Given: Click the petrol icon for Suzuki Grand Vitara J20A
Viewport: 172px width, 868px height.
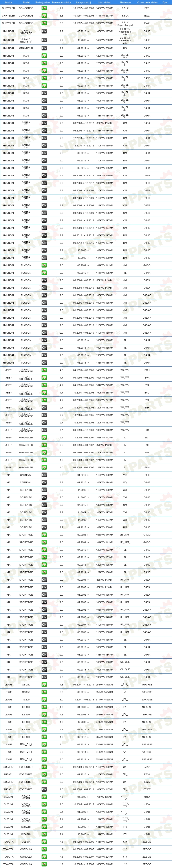Looking at the screenshot, I should [x=44, y=804].
